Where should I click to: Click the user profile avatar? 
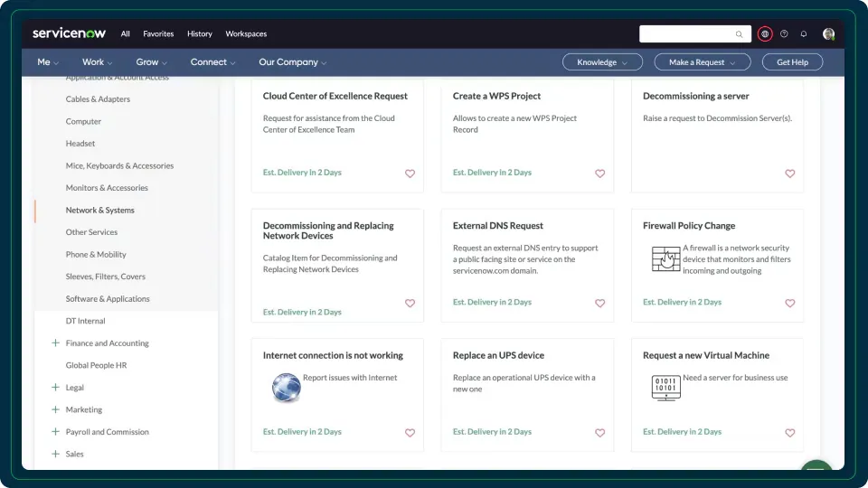pos(828,34)
